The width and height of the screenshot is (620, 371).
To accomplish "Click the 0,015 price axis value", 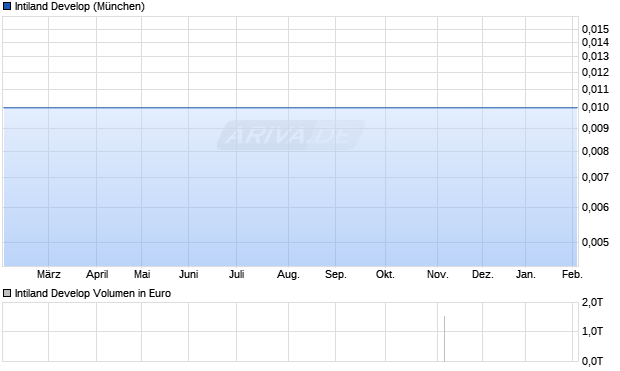I will (595, 29).
